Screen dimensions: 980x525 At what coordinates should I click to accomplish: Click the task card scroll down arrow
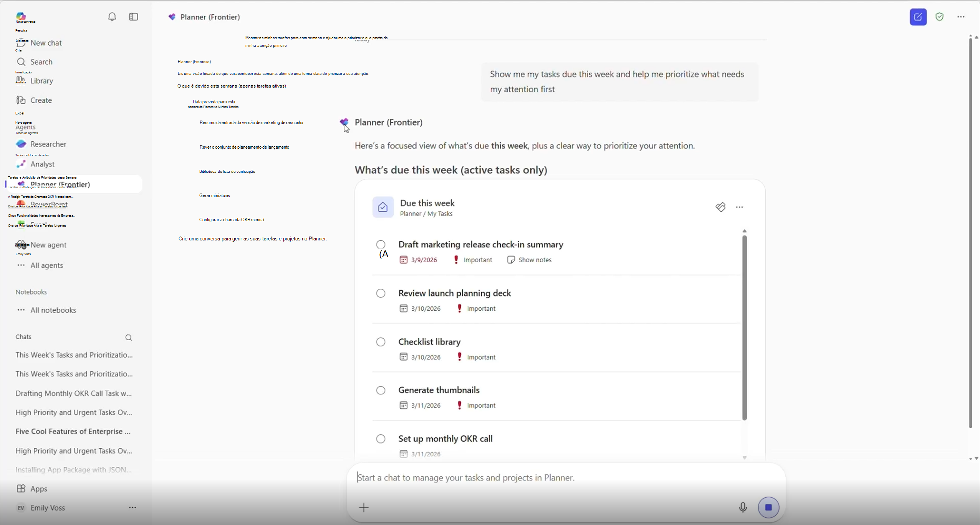coord(745,458)
